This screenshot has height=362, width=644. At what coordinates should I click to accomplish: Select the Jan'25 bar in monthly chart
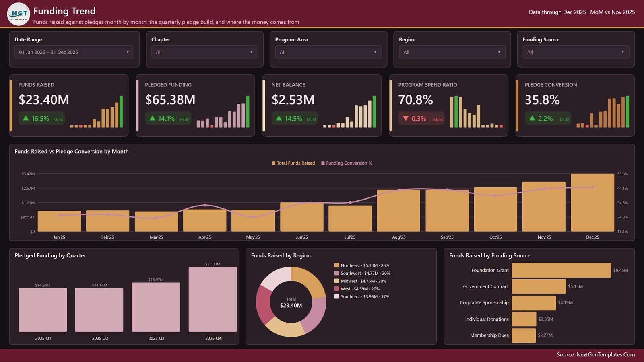[59, 221]
